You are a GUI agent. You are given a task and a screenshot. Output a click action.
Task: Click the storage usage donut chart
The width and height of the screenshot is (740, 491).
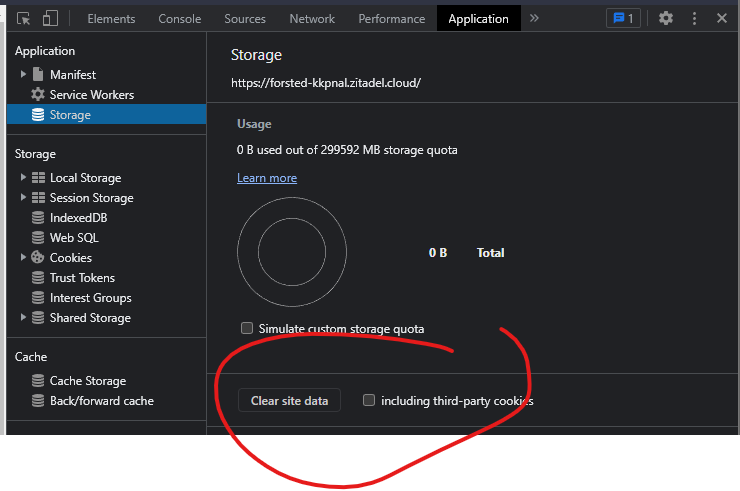coord(292,252)
